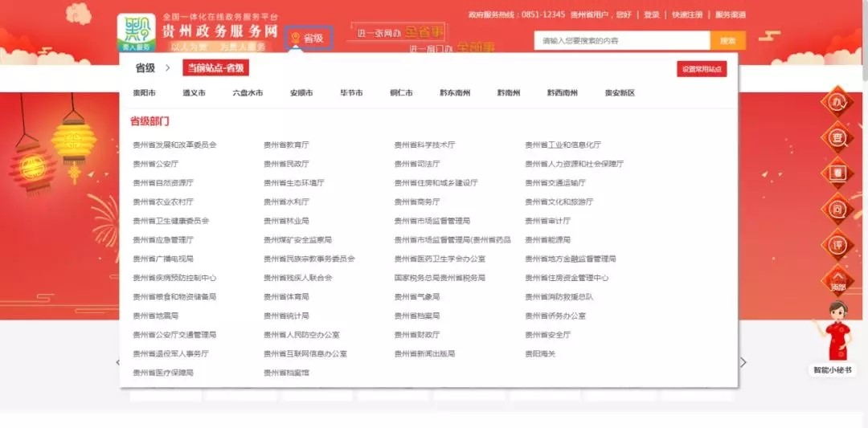
Task: Expand the chevron next to 省级 breadcrumb
Action: (x=168, y=68)
